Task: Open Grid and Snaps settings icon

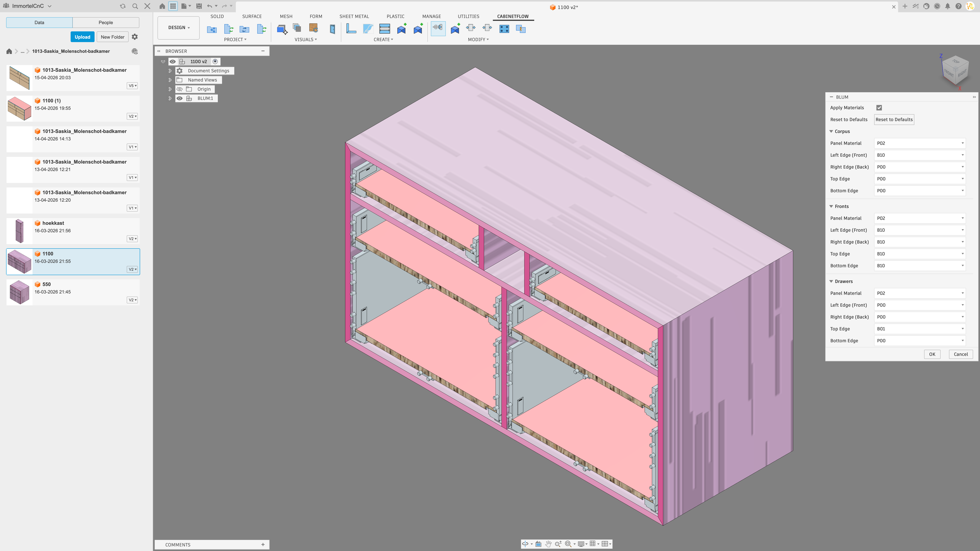Action: click(x=593, y=544)
